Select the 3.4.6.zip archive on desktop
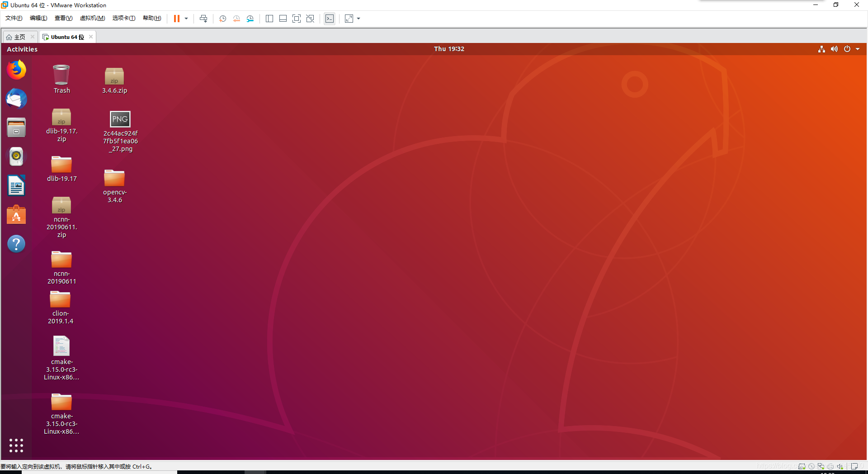This screenshot has height=474, width=868. click(114, 80)
